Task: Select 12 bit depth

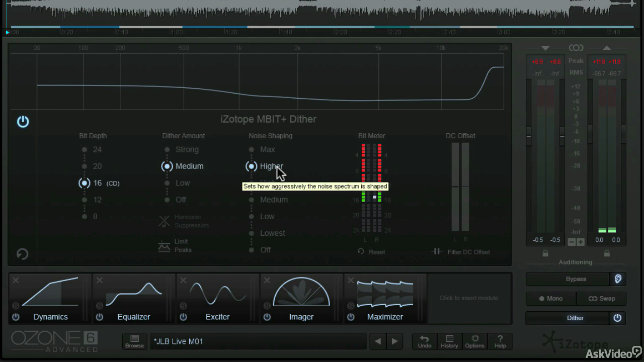Action: click(x=93, y=200)
